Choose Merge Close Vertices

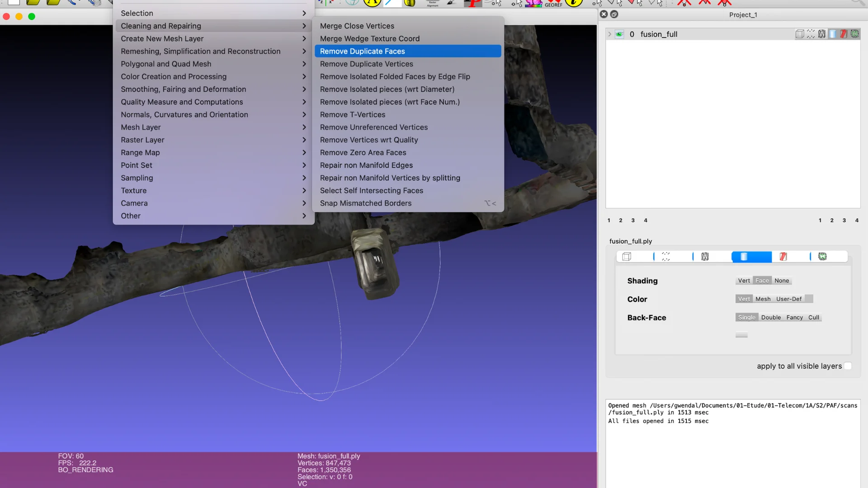[408, 26]
